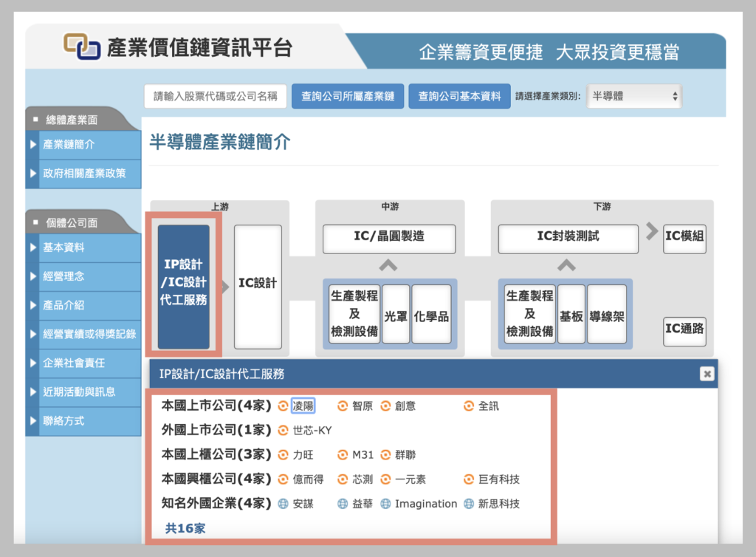Click the globe icon beside Imagination
756x557 pixels.
[385, 504]
